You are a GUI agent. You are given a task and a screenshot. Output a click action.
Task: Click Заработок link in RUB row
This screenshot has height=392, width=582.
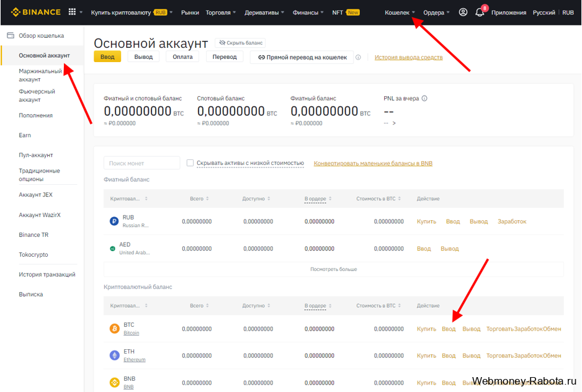512,221
